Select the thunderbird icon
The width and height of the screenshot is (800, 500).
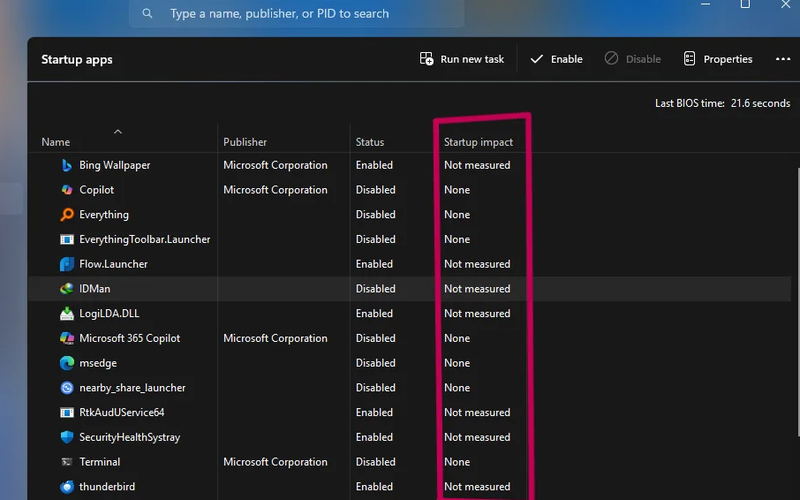(67, 487)
